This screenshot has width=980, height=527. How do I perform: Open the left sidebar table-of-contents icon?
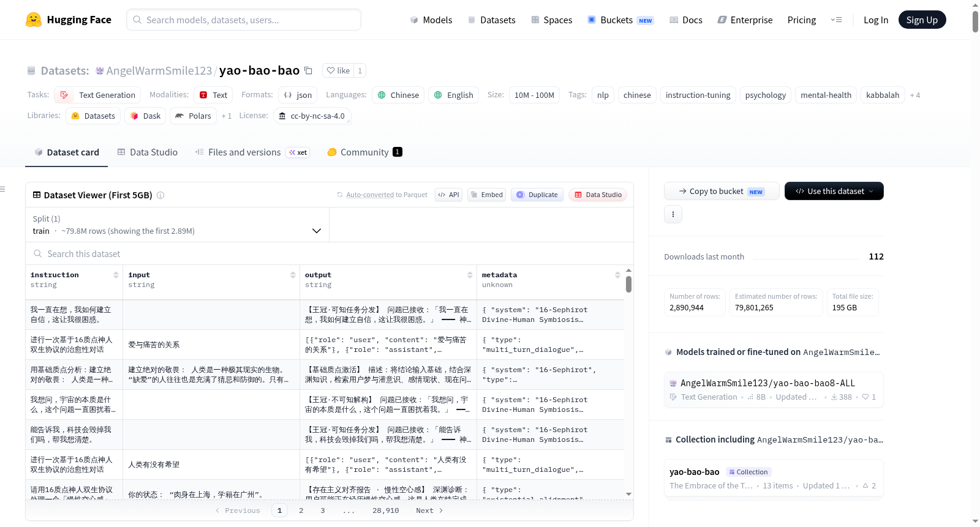[x=2, y=189]
